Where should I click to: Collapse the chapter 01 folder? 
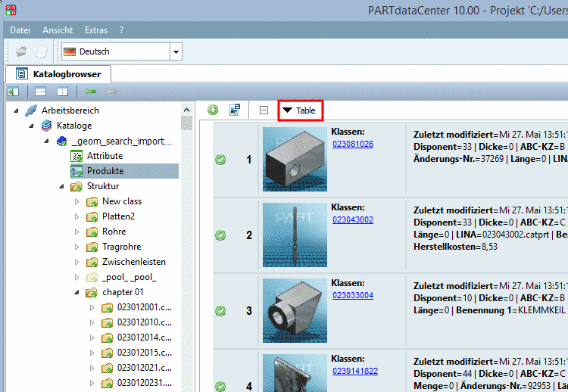click(76, 292)
